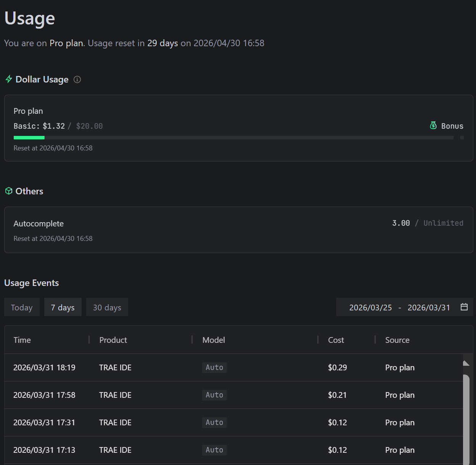Switch to the Today filter
The width and height of the screenshot is (476, 465).
[22, 307]
